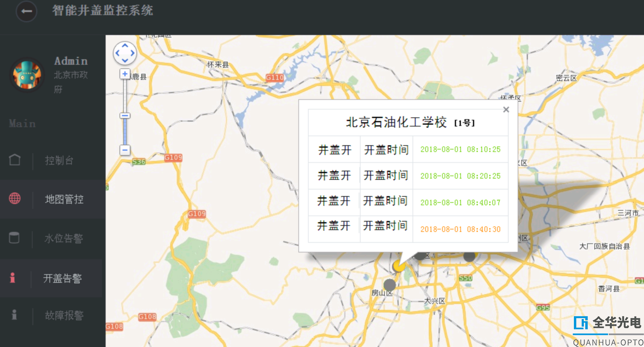The height and width of the screenshot is (347, 644).
Task: Click the map pan direction control
Action: [125, 53]
